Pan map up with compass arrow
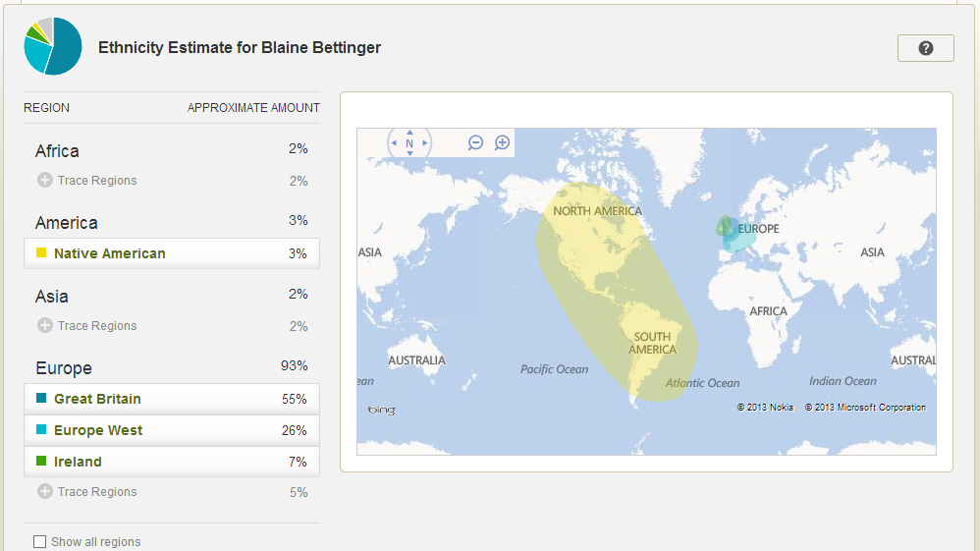The height and width of the screenshot is (551, 980). click(409, 132)
